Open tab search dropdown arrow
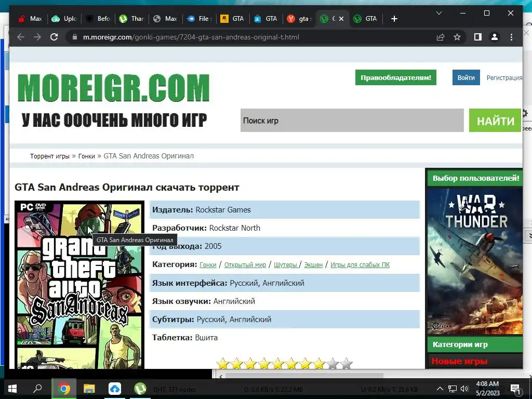The width and height of the screenshot is (532, 399). coord(438,13)
